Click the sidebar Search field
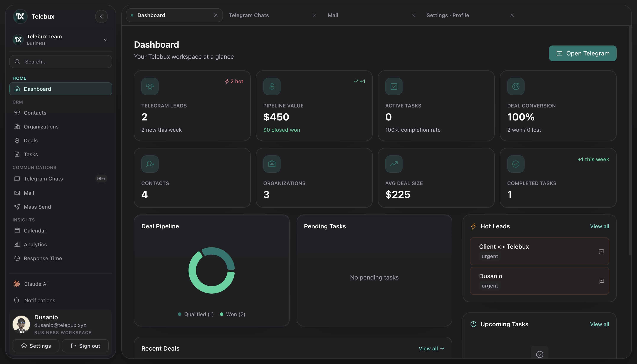 [60, 62]
